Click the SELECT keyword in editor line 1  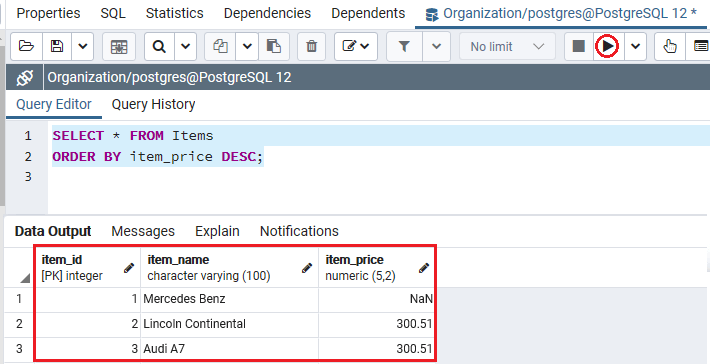pos(78,136)
